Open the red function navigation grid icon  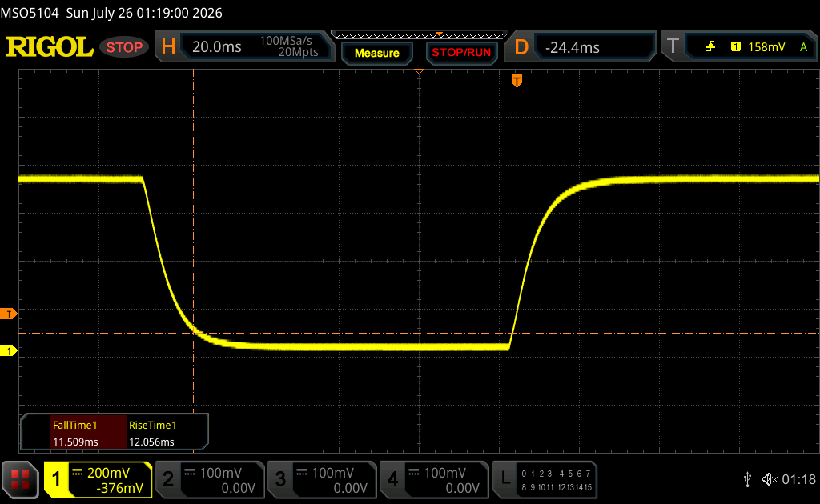coord(20,479)
